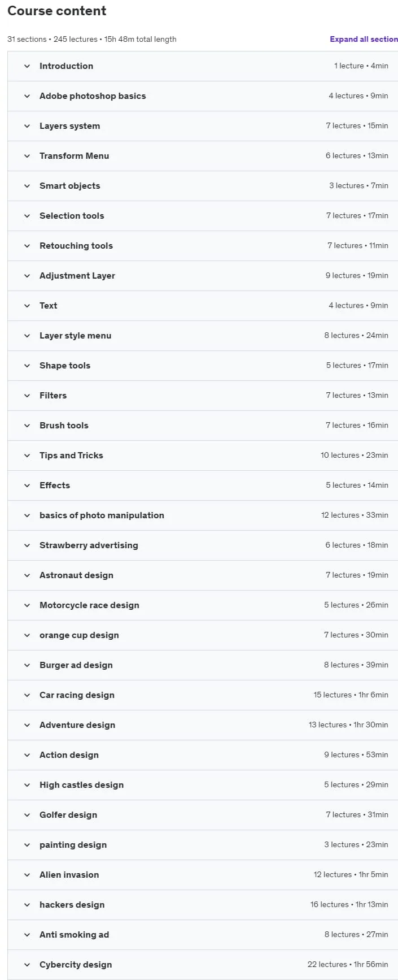Open the Tips and Tricks section title
Image resolution: width=398 pixels, height=980 pixels.
[x=71, y=456]
